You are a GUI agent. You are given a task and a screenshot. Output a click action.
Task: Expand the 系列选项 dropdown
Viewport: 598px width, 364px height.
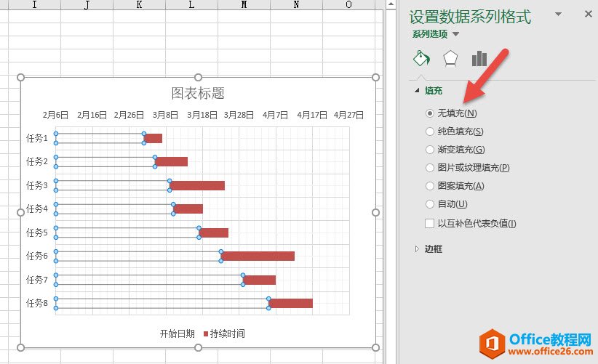tap(456, 34)
